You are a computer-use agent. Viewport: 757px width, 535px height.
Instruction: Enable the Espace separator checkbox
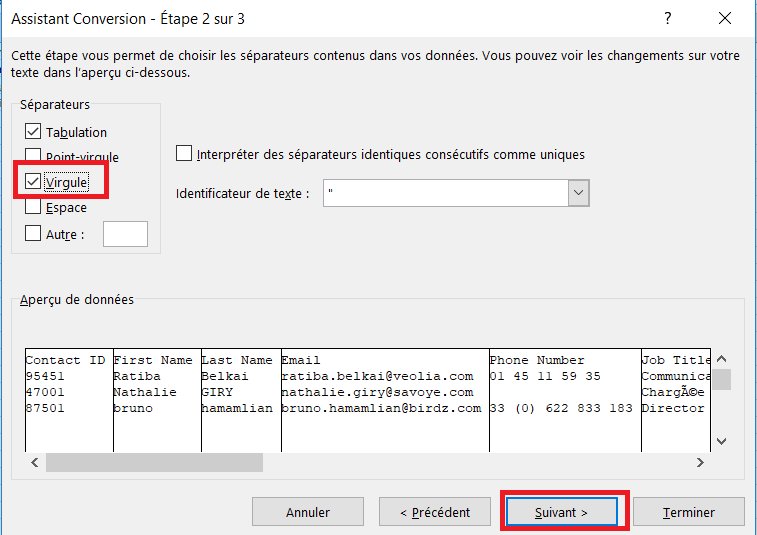(33, 207)
